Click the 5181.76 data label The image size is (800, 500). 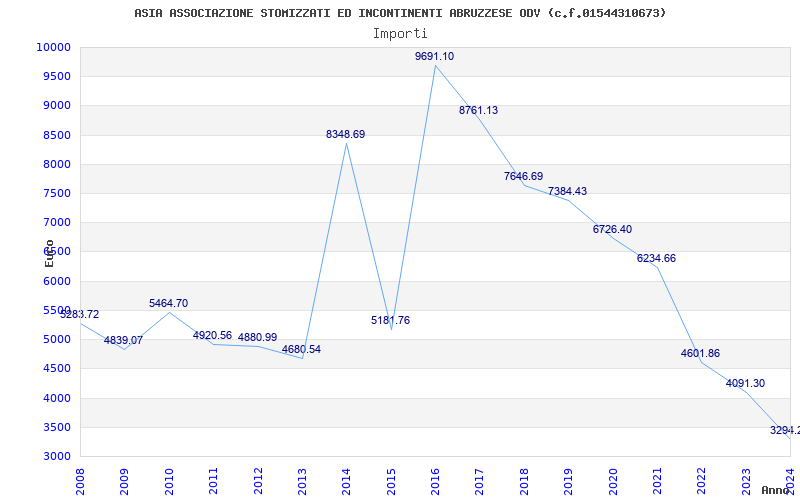(390, 321)
